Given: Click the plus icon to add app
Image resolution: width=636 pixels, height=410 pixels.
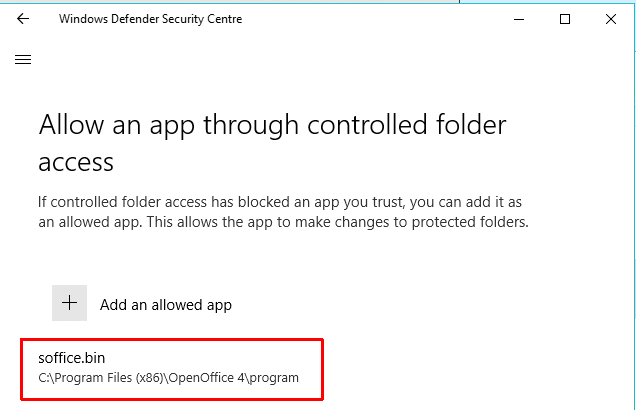Looking at the screenshot, I should pos(69,303).
